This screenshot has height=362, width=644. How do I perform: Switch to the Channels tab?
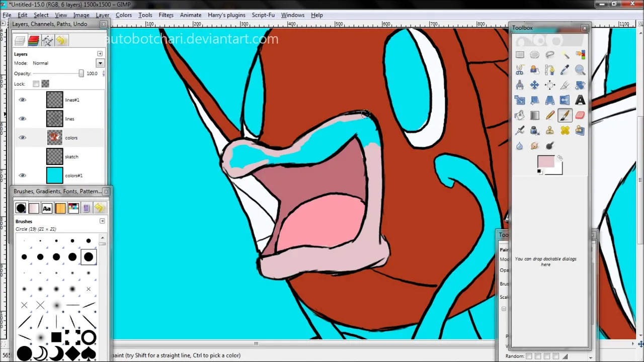pos(34,41)
